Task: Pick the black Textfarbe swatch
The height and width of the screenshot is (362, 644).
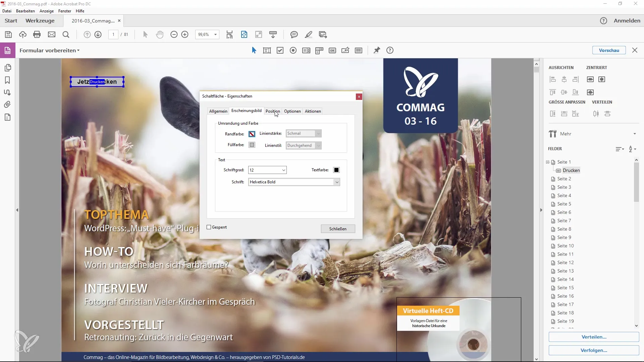Action: 336,170
